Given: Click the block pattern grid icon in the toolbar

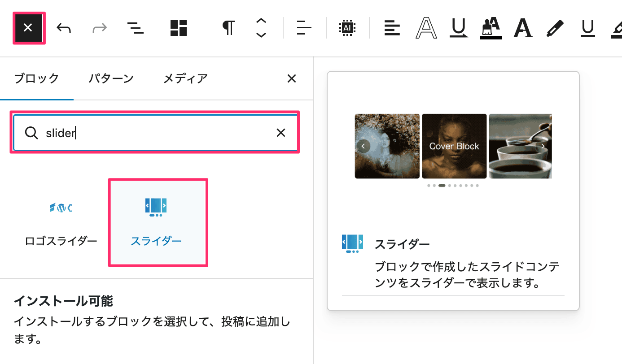Looking at the screenshot, I should 179,28.
